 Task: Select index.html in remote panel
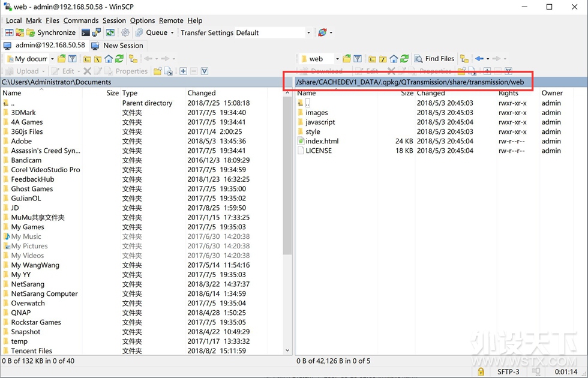pyautogui.click(x=322, y=142)
